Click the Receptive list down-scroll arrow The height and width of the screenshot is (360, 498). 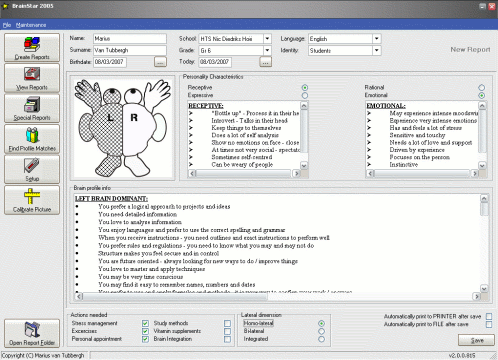pos(304,165)
